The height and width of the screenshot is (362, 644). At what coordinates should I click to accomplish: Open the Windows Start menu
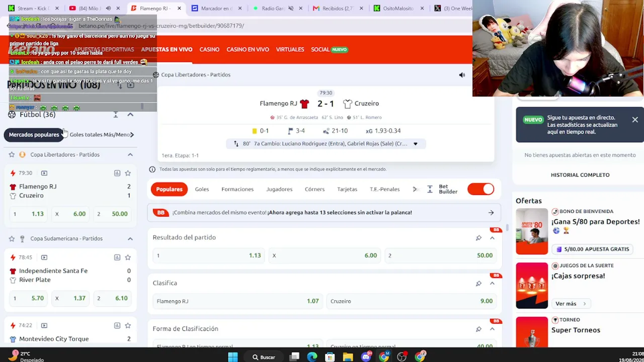[232, 357]
